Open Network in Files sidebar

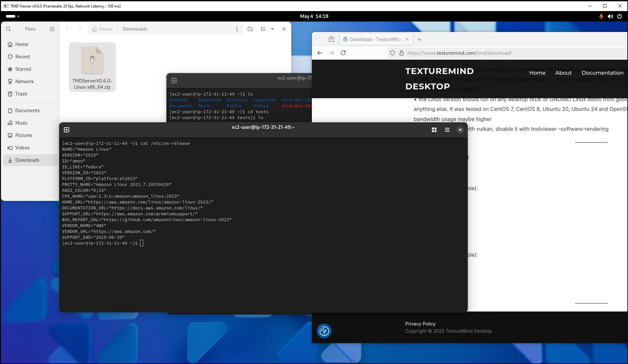(31, 82)
